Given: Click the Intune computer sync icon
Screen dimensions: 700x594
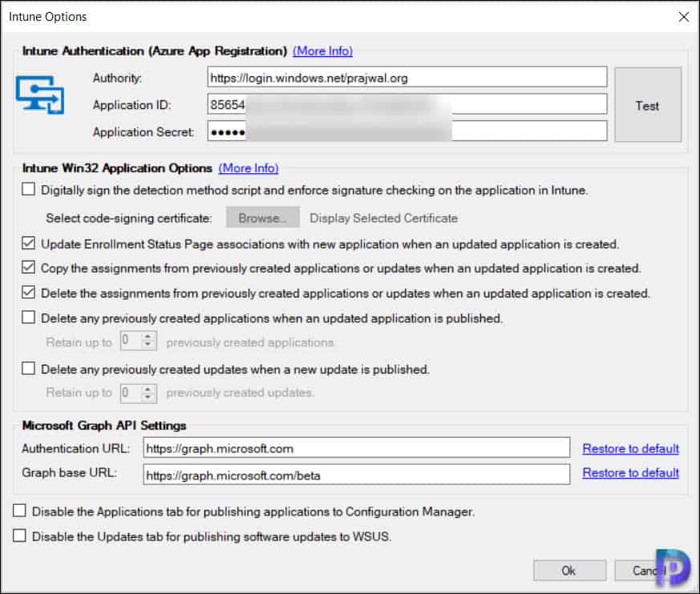Looking at the screenshot, I should 40,95.
